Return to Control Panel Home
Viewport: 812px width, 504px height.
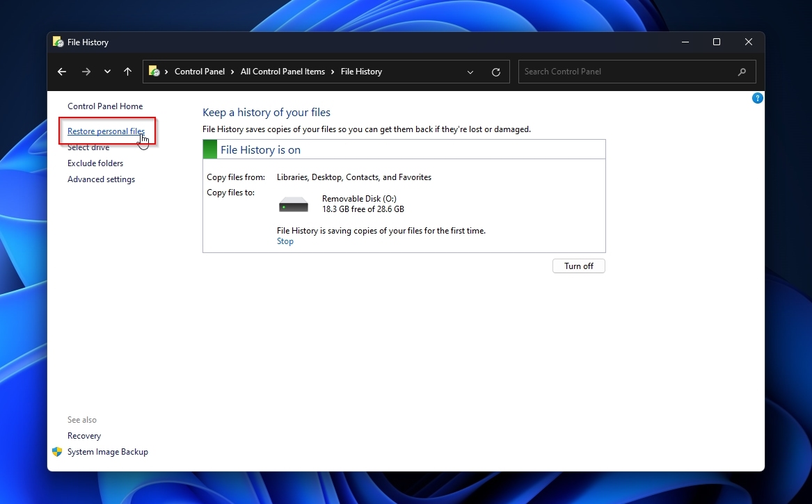point(105,106)
